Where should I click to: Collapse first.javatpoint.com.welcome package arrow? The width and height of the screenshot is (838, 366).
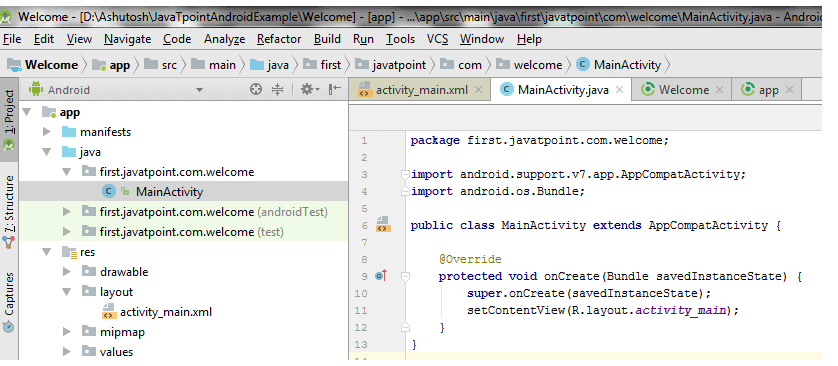pyautogui.click(x=67, y=172)
